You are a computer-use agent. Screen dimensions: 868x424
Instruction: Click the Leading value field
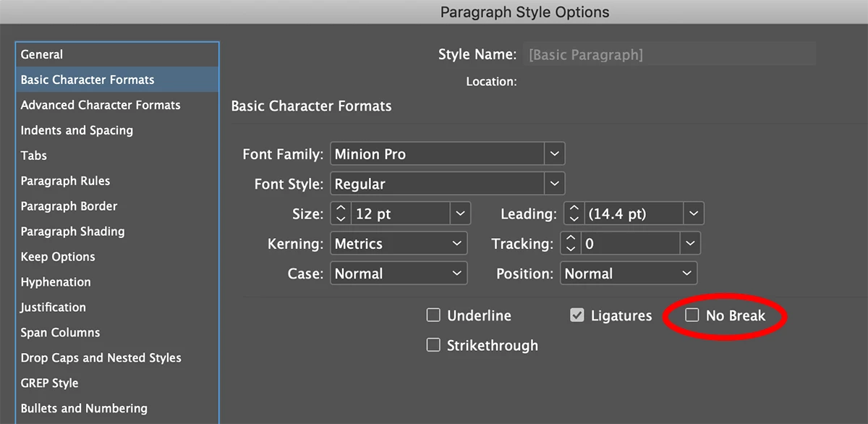[632, 214]
